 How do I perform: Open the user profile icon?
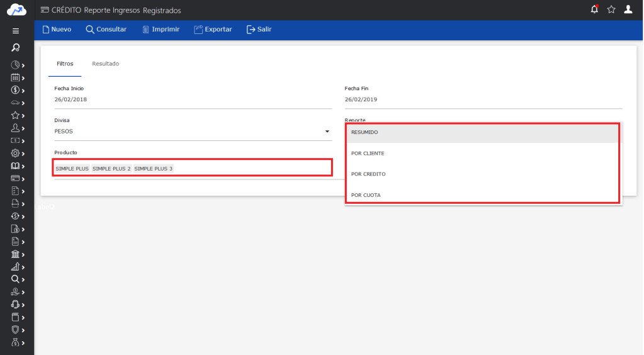tap(628, 9)
